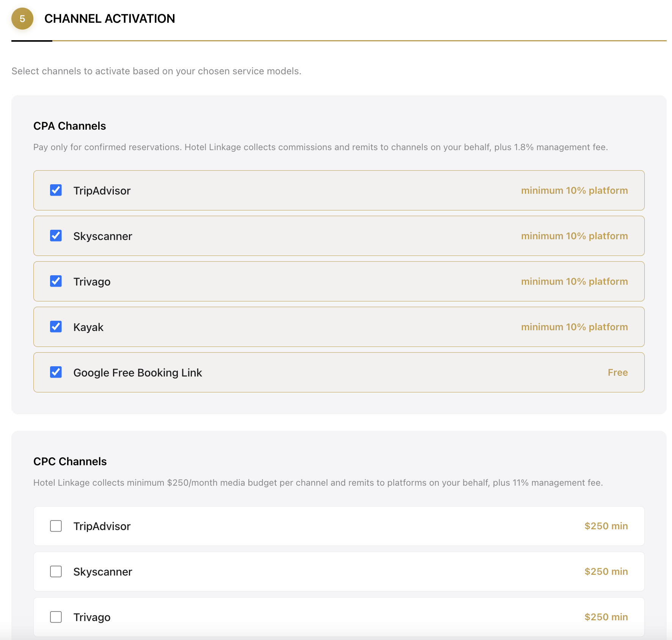Viewport: 672px width, 640px height.
Task: Uncheck the Skyscanner CPA channel checkbox
Action: (56, 235)
